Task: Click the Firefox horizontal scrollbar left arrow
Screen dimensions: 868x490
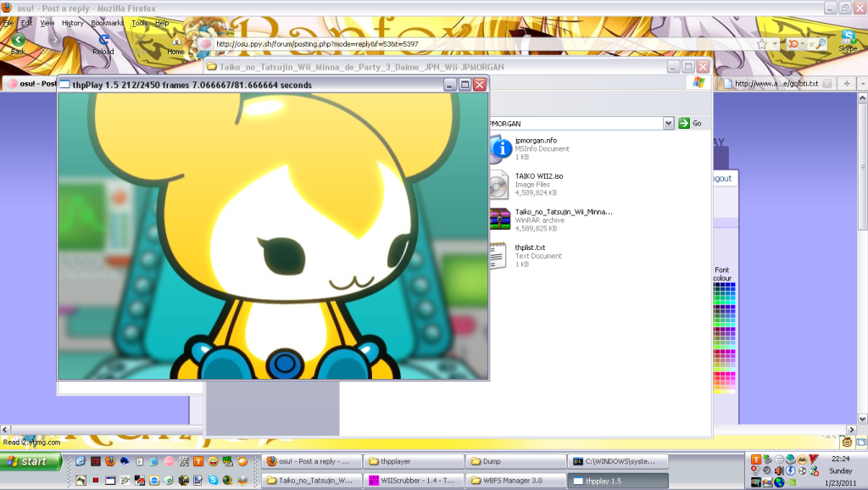Action: [x=5, y=430]
